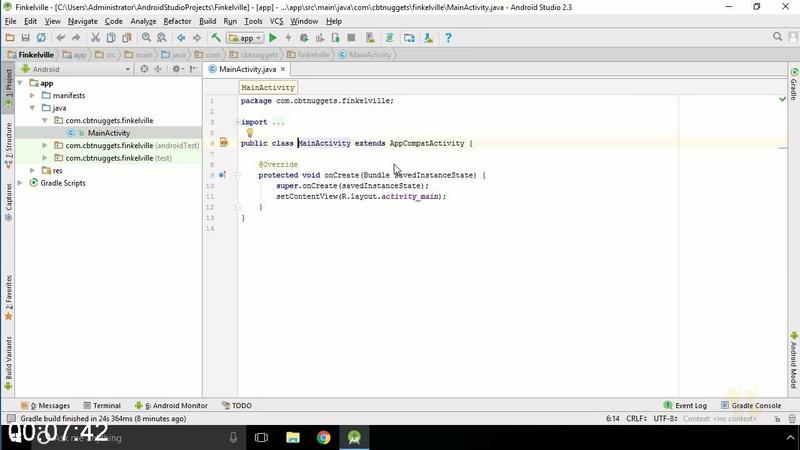Viewport: 800px width, 450px height.
Task: Open the VCS menu
Action: point(276,21)
